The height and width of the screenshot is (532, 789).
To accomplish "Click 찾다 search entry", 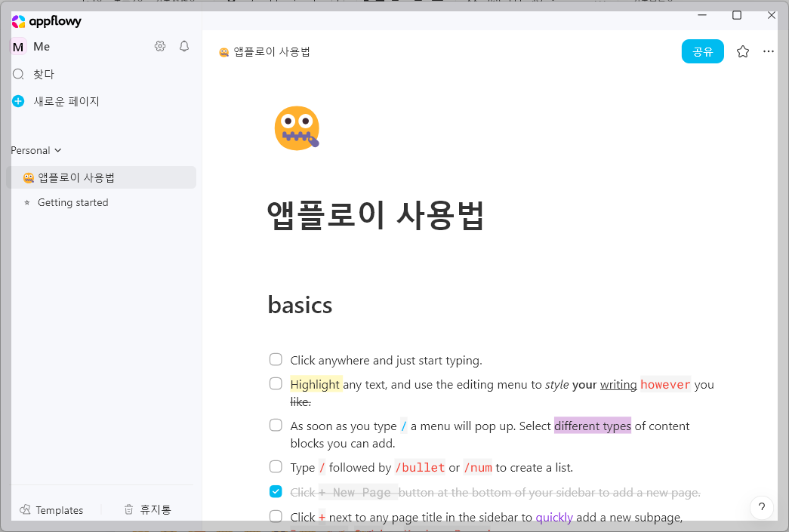I will pos(44,75).
